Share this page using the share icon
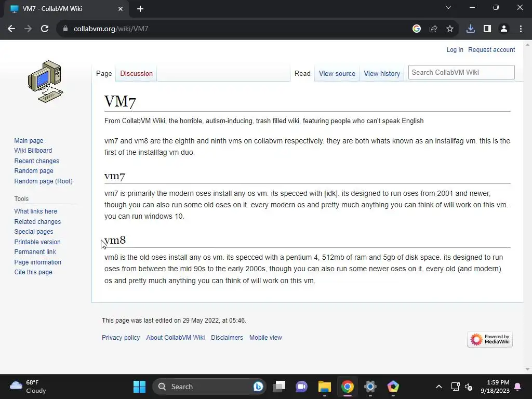The height and width of the screenshot is (399, 532). 433,29
